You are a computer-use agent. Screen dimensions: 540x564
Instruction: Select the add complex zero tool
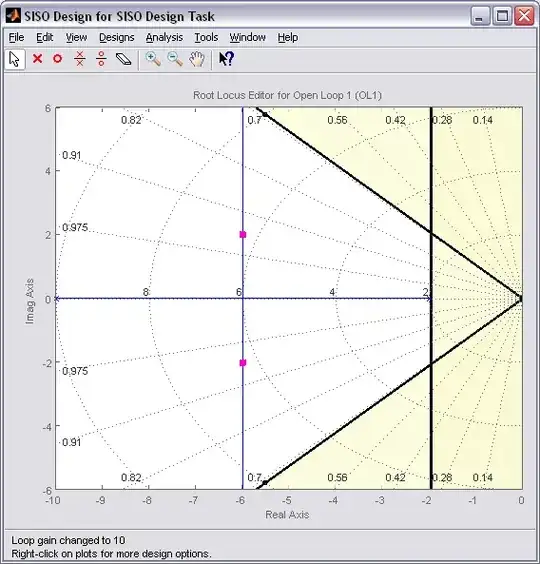tap(101, 59)
